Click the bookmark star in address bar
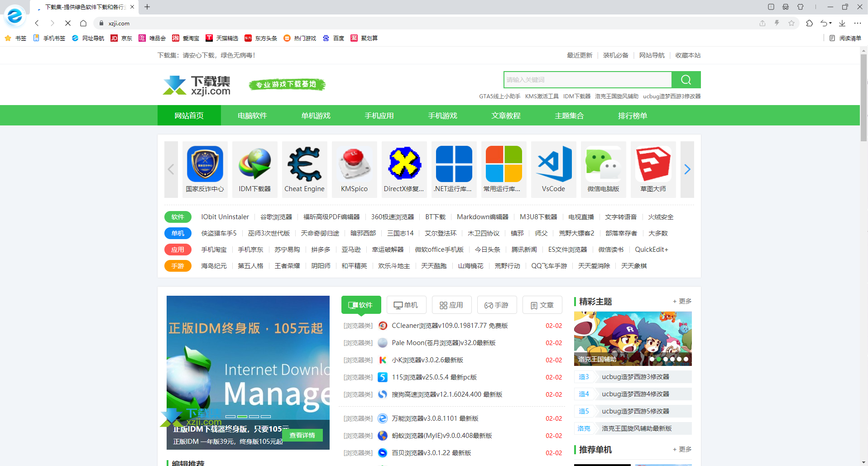 791,23
